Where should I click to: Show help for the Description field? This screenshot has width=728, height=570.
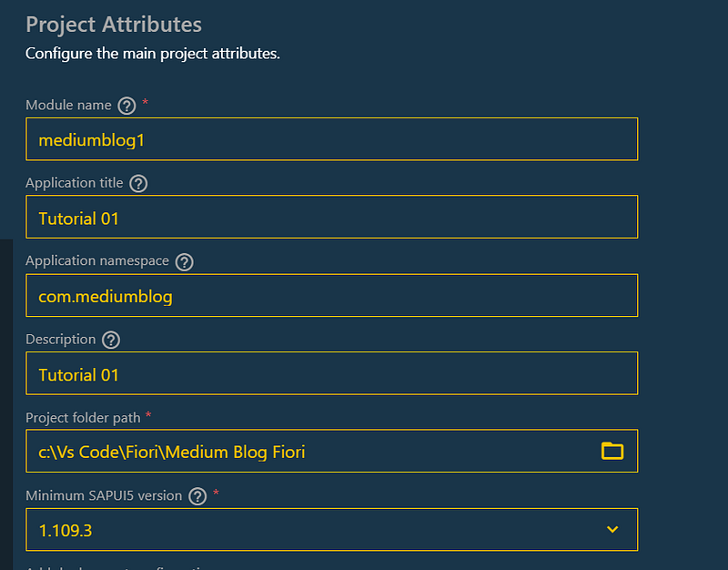[111, 341]
